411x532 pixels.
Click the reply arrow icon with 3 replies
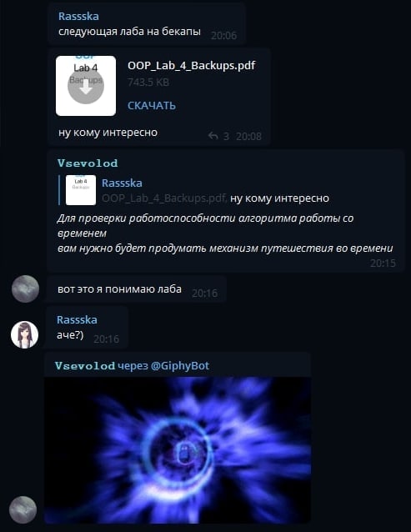[x=213, y=136]
